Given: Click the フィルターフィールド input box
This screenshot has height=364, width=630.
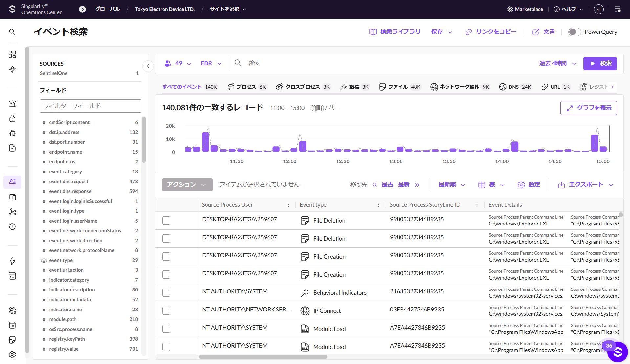Looking at the screenshot, I should tap(91, 106).
